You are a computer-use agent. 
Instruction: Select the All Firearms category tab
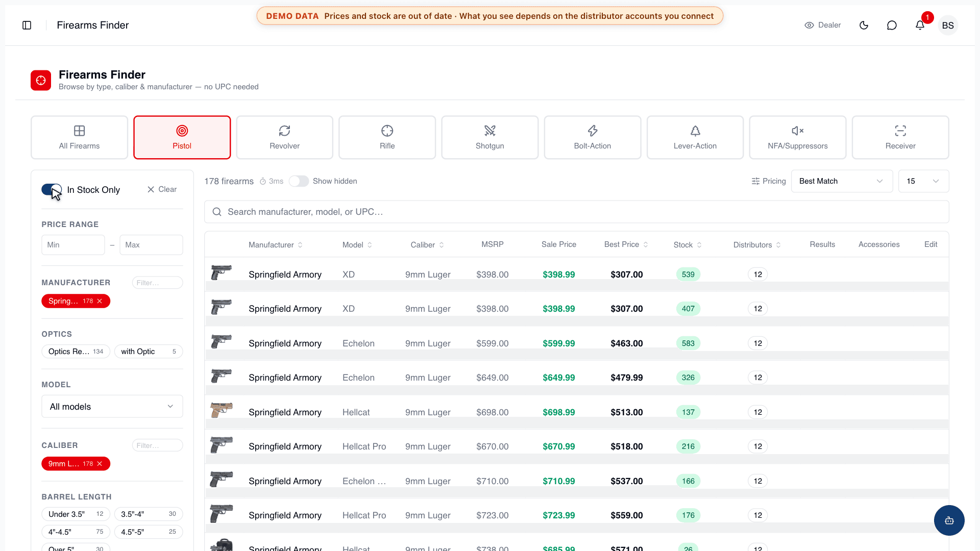[x=79, y=137]
